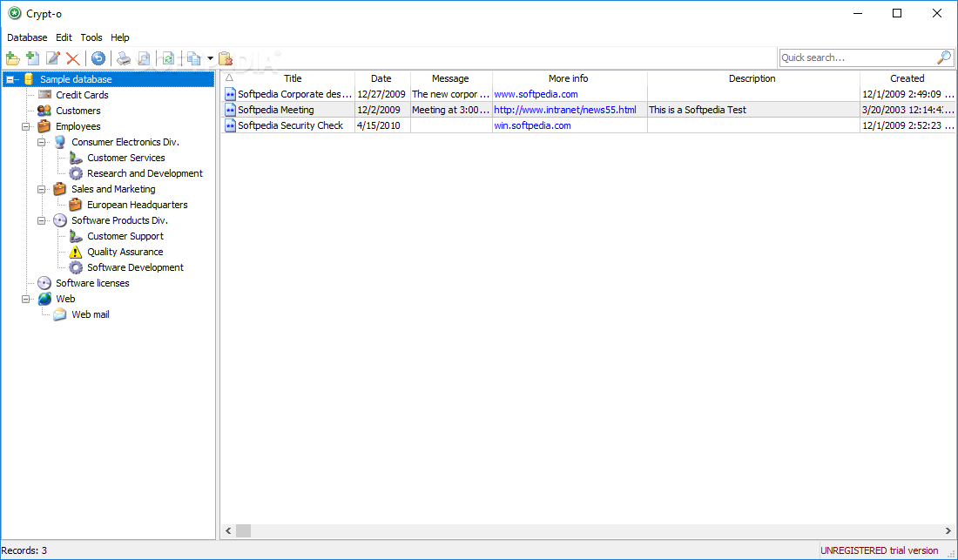Click the Customers people icon
This screenshot has width=958, height=560.
coord(44,111)
